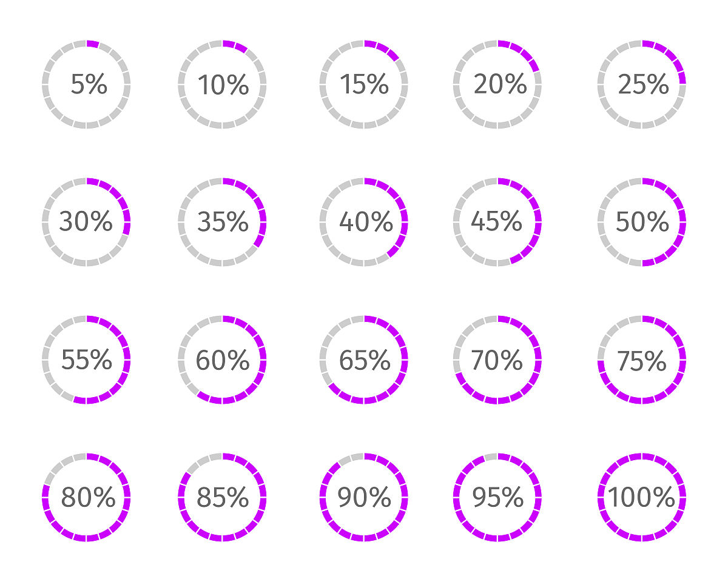Viewport: 728px width, 582px height.
Task: Select the 10% progress ring
Action: point(222,84)
